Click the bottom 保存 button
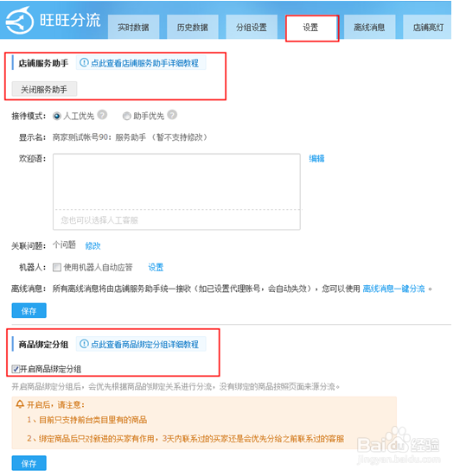Image resolution: width=466 pixels, height=476 pixels. point(29,463)
